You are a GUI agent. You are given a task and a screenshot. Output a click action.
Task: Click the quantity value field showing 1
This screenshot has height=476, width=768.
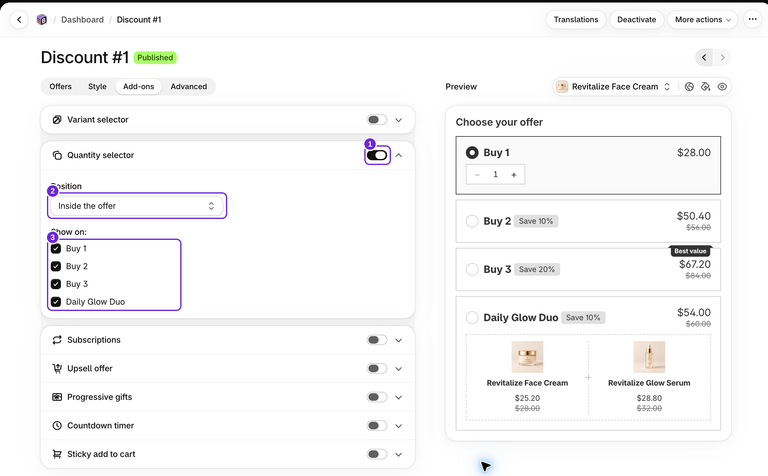(x=495, y=175)
